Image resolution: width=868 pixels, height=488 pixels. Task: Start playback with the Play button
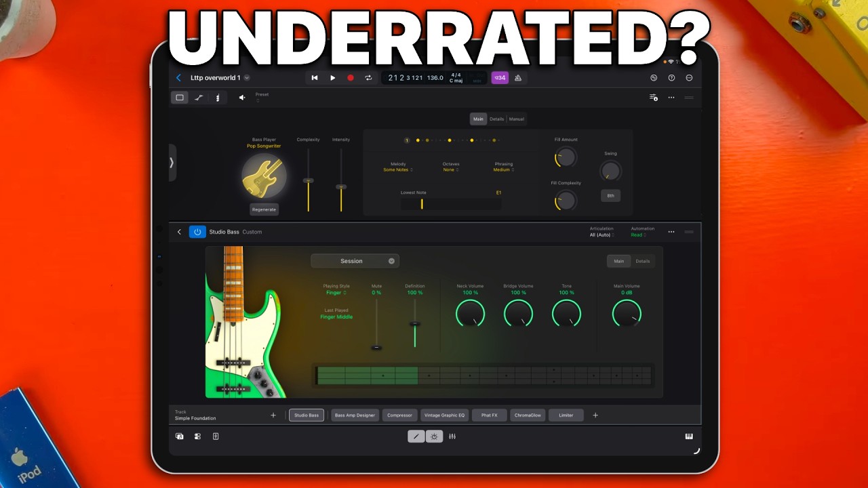coord(332,78)
